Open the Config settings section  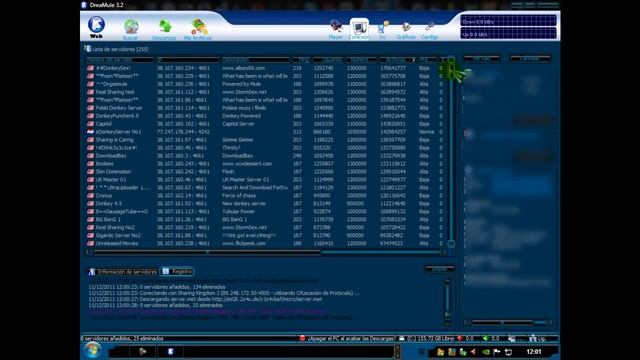click(x=429, y=30)
